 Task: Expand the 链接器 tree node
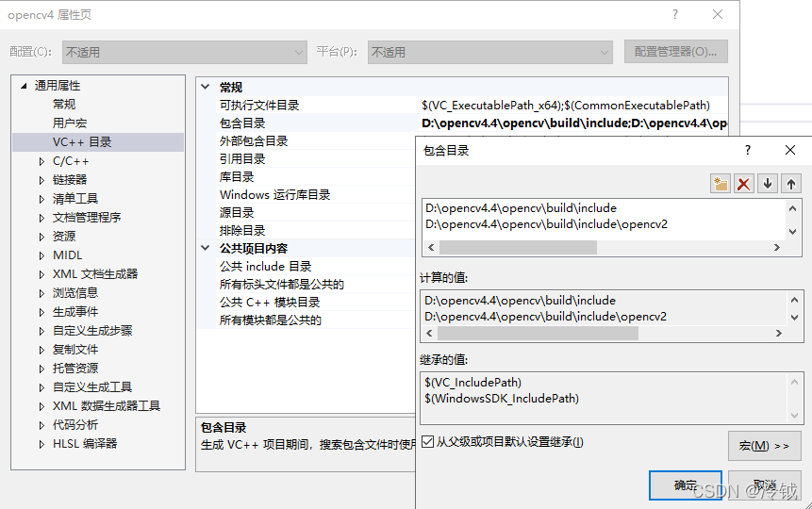[41, 180]
